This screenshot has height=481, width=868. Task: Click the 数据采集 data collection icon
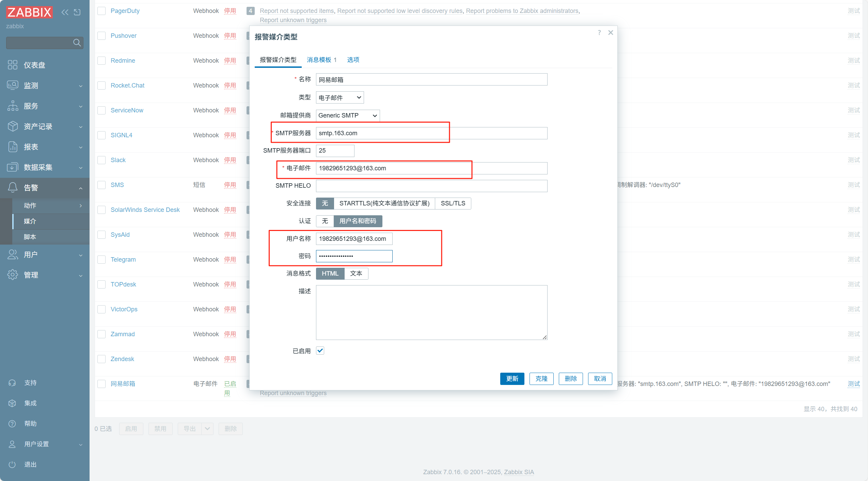coord(13,167)
